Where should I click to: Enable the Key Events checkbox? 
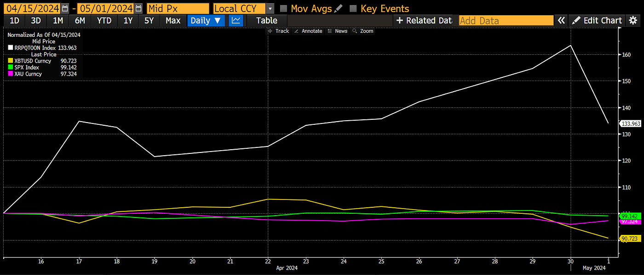[352, 8]
